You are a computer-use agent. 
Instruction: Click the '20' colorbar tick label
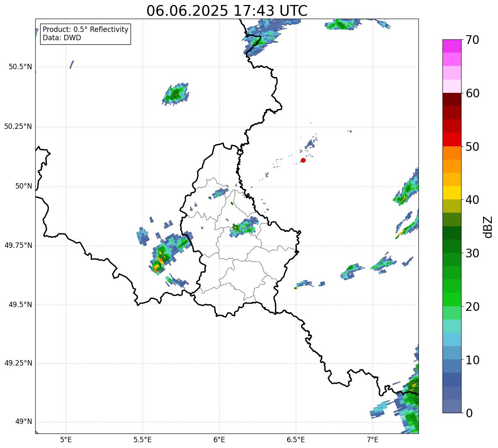click(472, 307)
